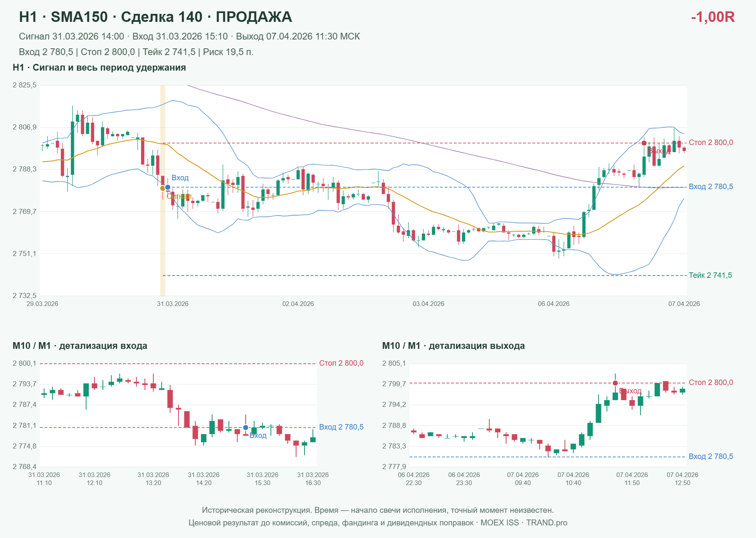Click the 29.03.2026 date on the H1 axis
Viewport: 756px width, 538px height.
coord(42,304)
